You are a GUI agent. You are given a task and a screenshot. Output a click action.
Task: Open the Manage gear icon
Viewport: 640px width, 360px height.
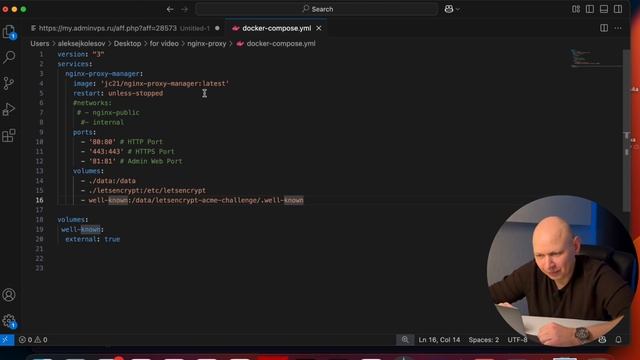(9, 321)
